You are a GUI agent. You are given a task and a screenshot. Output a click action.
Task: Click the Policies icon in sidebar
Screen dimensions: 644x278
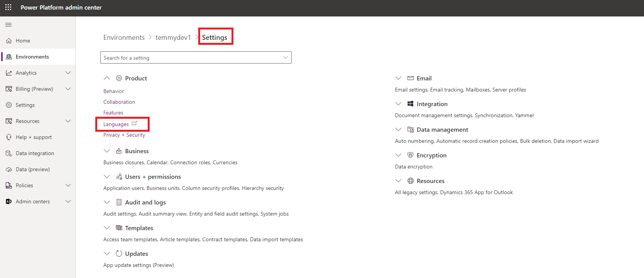pyautogui.click(x=9, y=185)
